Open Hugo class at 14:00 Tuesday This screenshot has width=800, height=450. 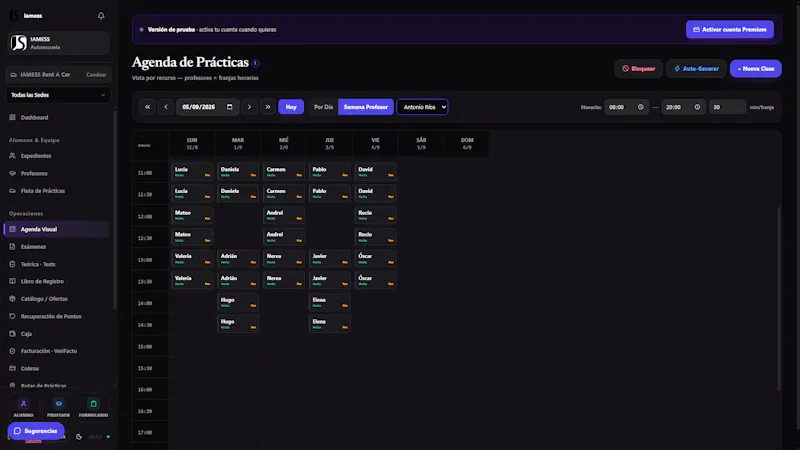click(x=238, y=302)
